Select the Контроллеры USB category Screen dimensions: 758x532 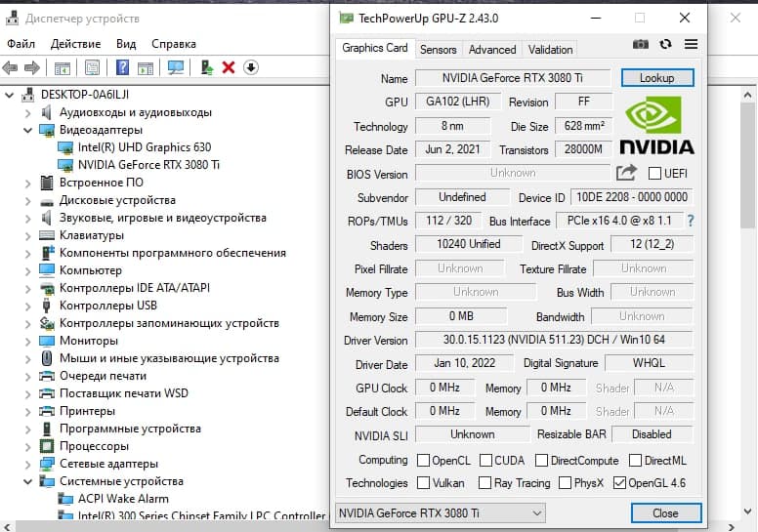point(107,306)
